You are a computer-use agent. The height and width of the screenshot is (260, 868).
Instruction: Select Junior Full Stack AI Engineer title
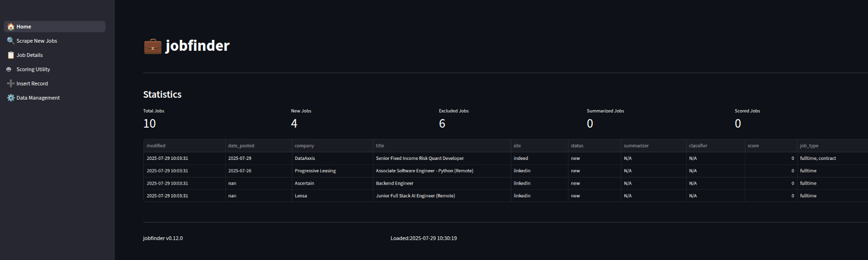click(415, 195)
